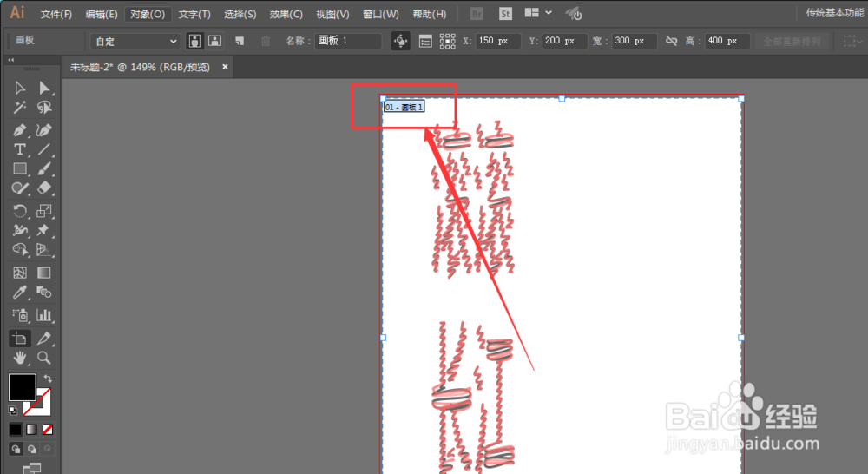Image resolution: width=868 pixels, height=474 pixels.
Task: Apply solid Color mode button
Action: pos(16,429)
